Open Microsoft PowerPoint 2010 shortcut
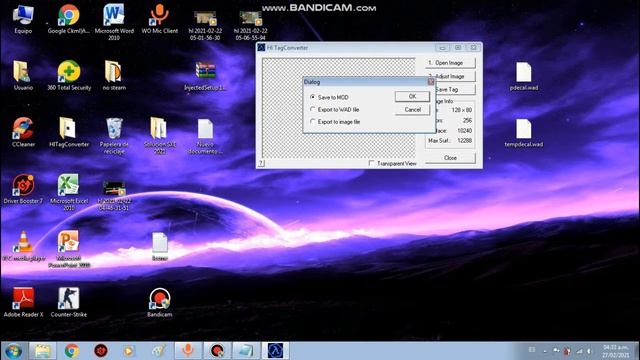 point(69,249)
